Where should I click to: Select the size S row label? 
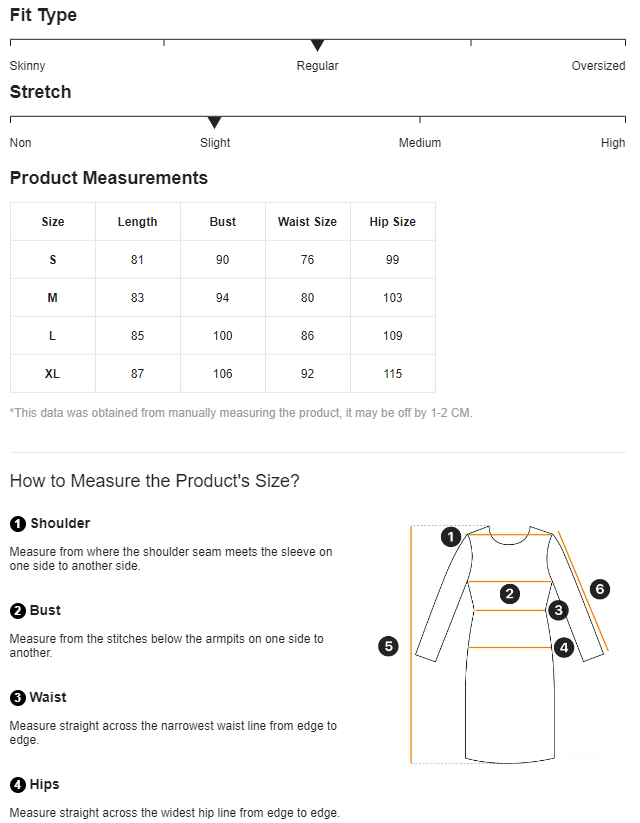(53, 260)
